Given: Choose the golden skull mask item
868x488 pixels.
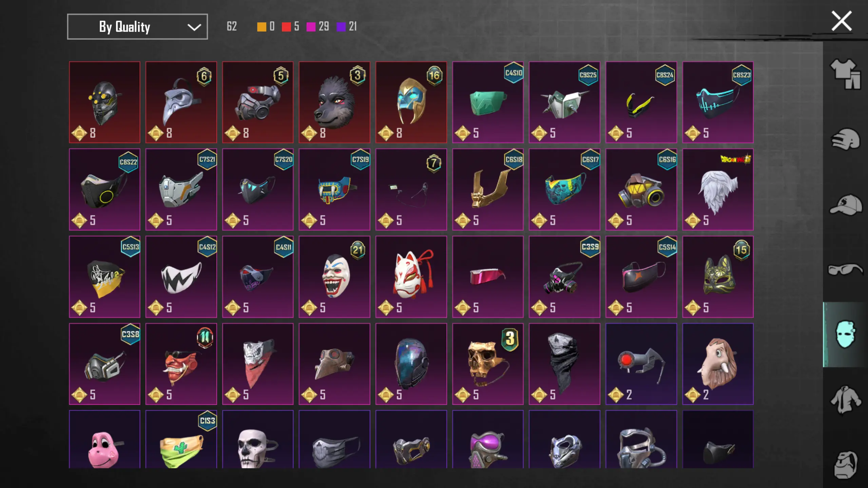Looking at the screenshot, I should pos(488,364).
